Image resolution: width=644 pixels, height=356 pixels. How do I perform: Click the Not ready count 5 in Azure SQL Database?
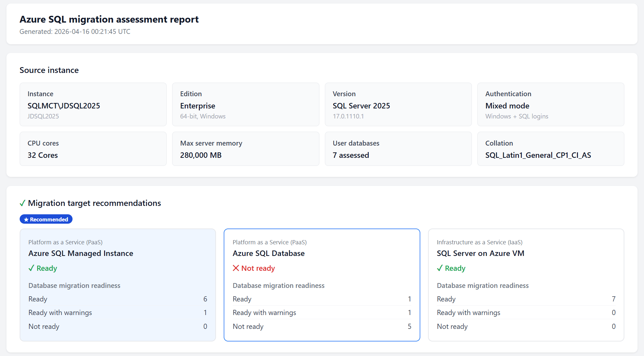coord(409,326)
